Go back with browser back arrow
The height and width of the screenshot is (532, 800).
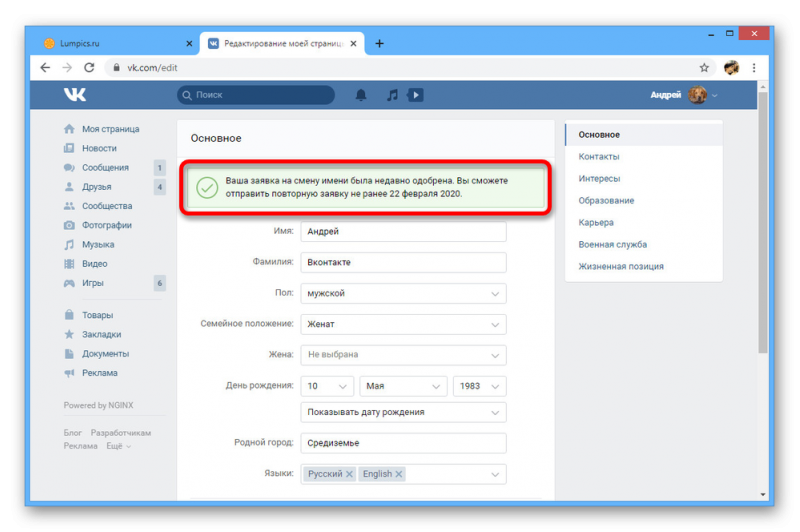pyautogui.click(x=45, y=67)
